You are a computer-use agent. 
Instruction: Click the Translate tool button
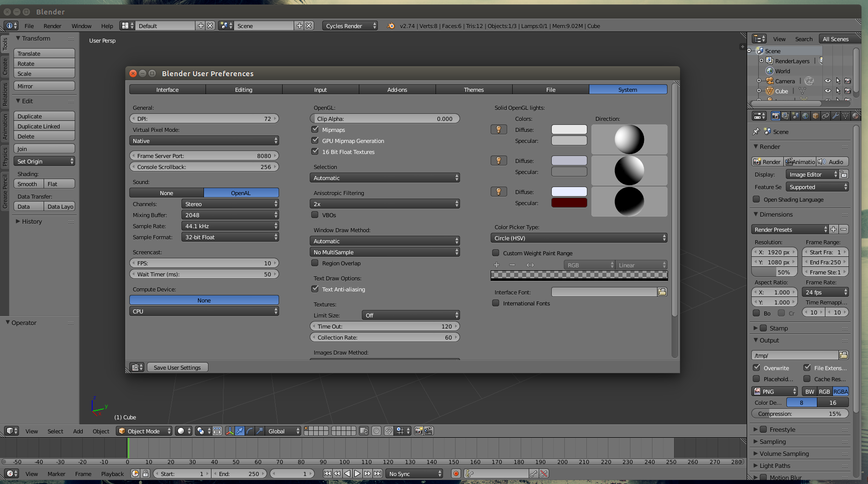(x=44, y=54)
